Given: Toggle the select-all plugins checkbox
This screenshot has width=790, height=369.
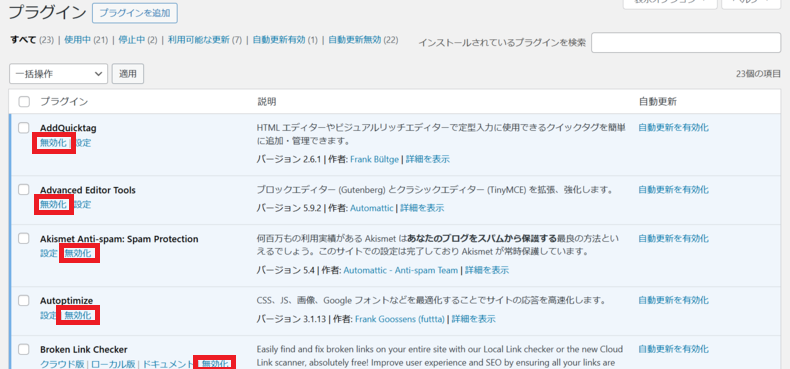Looking at the screenshot, I should [24, 102].
